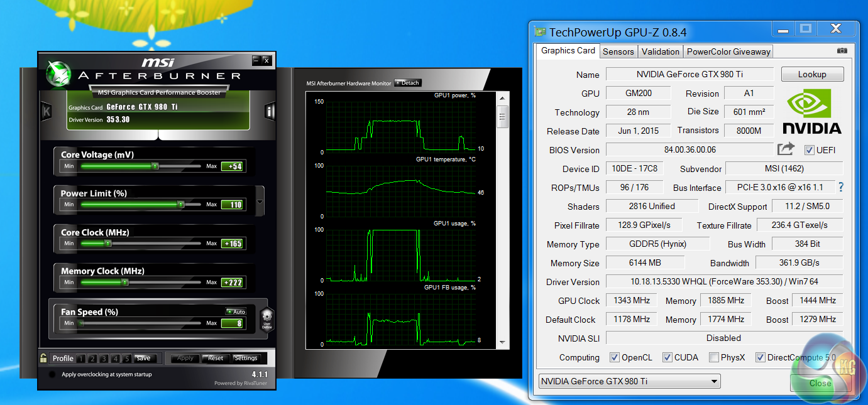Toggle the UEFI checkbox in GPU-Z
Viewport: 868px width, 405px height.
point(810,150)
